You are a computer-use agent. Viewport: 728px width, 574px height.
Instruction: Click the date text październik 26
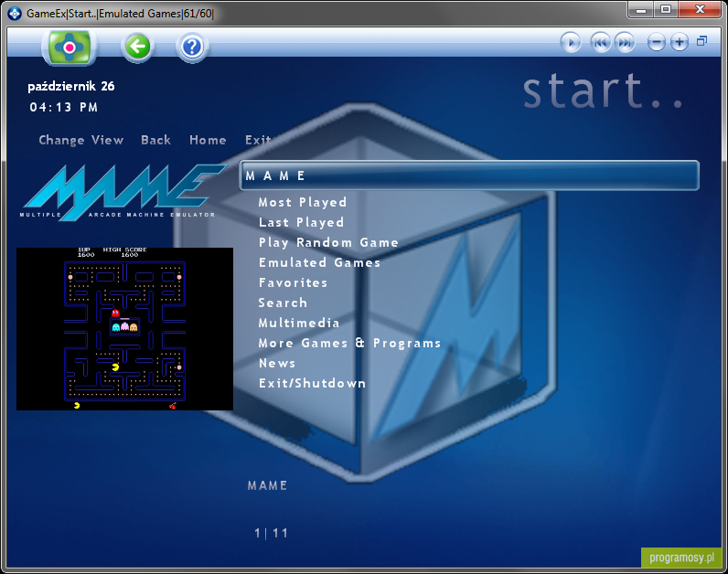(x=71, y=86)
